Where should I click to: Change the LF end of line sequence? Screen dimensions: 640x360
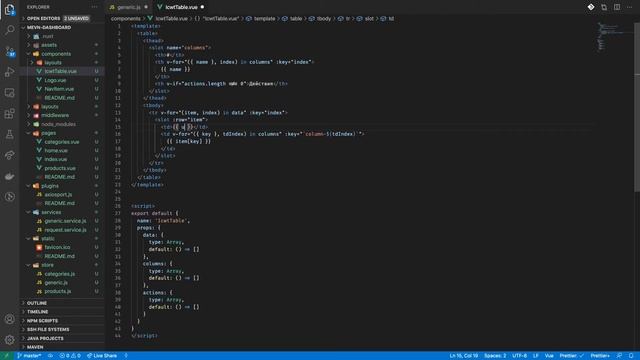point(536,356)
